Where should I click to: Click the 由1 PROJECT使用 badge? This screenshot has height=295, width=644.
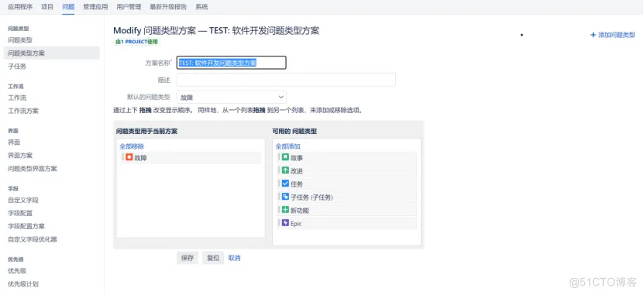tap(136, 42)
